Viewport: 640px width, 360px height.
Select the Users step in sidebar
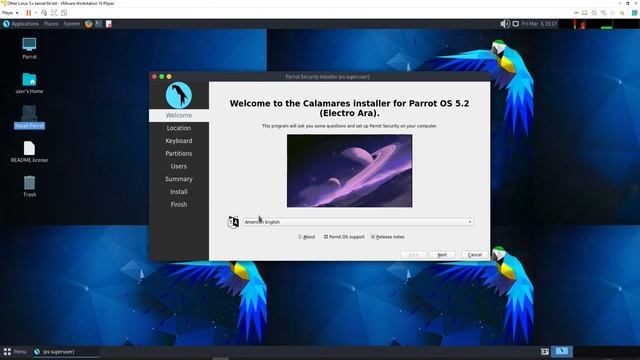(x=179, y=166)
